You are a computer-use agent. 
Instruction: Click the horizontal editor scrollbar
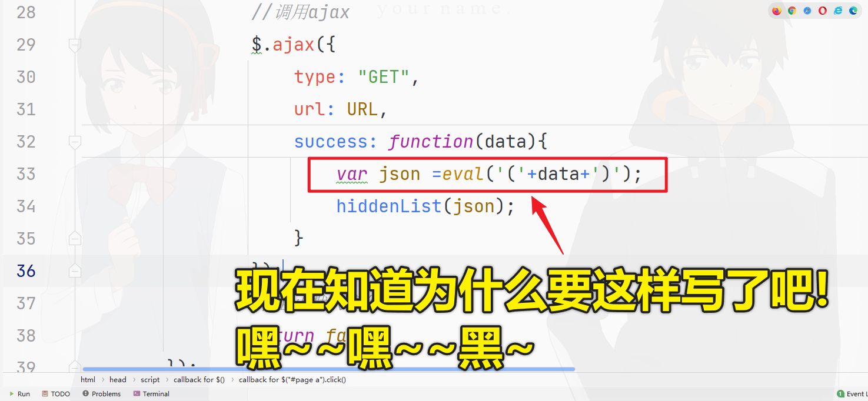click(328, 369)
